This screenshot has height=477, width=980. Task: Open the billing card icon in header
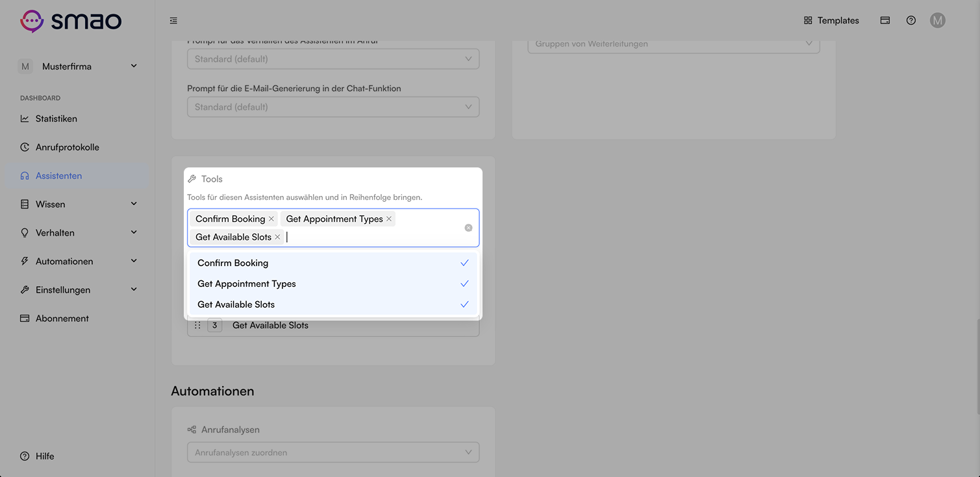pos(885,21)
